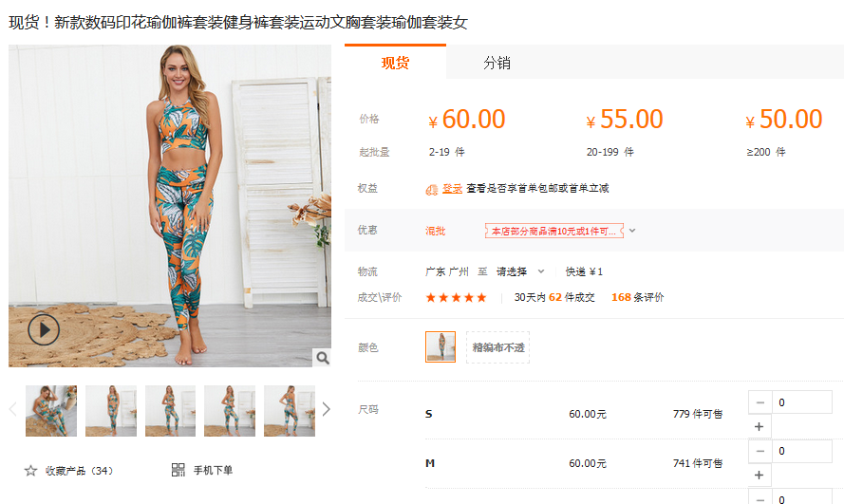Click the product title heading
844x504 pixels.
(x=238, y=22)
